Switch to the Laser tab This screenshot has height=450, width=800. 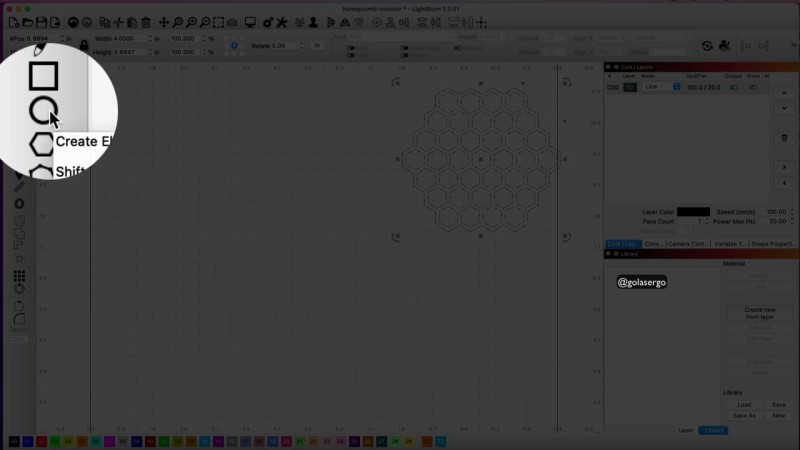tap(686, 430)
